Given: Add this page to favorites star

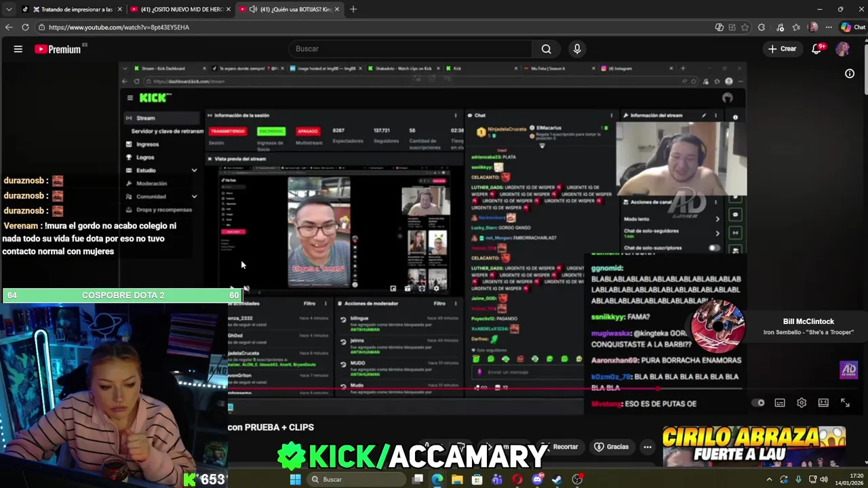Looking at the screenshot, I should 745,27.
